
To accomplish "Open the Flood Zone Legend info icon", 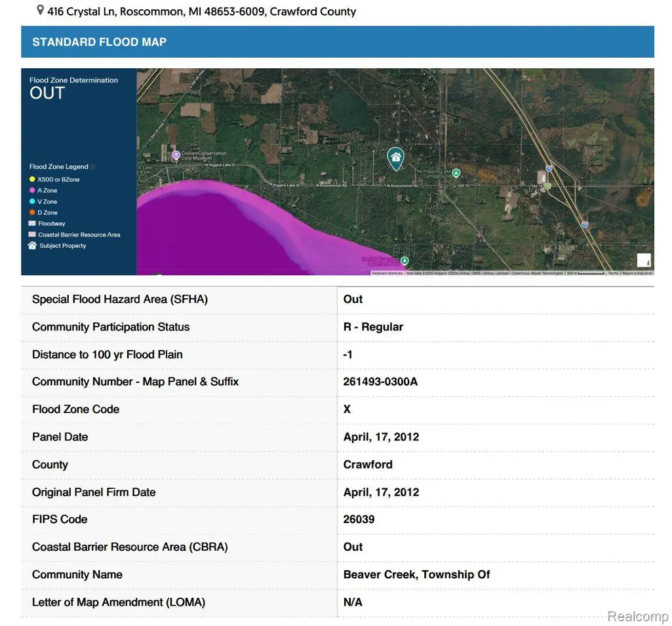I will coord(93,166).
